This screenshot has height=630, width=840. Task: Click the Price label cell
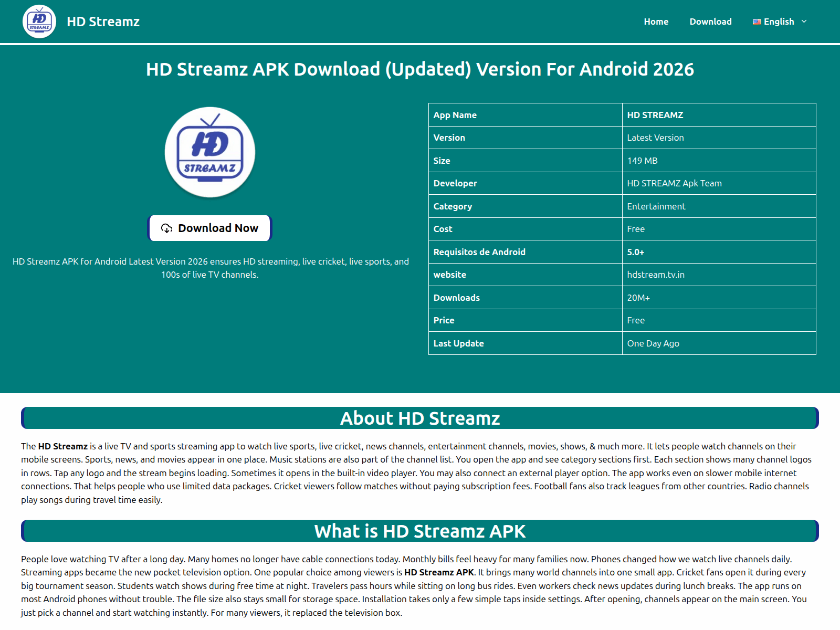[x=526, y=320]
